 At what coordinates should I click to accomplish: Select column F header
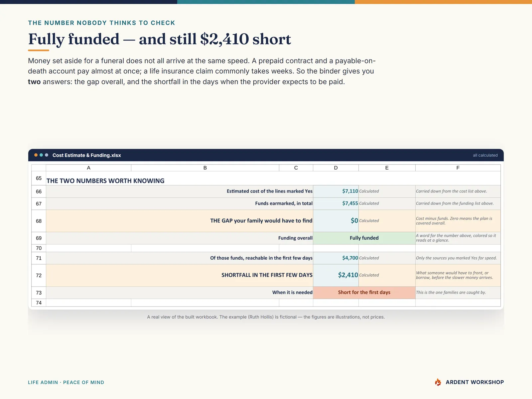point(458,168)
